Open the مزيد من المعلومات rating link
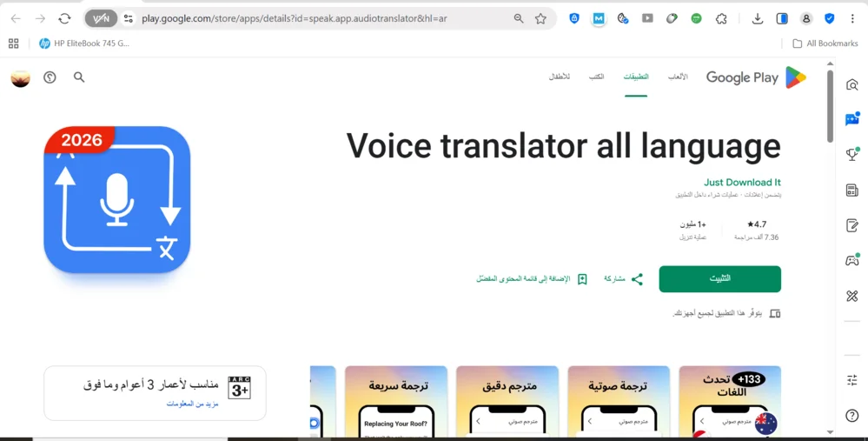This screenshot has height=441, width=868. tap(193, 404)
